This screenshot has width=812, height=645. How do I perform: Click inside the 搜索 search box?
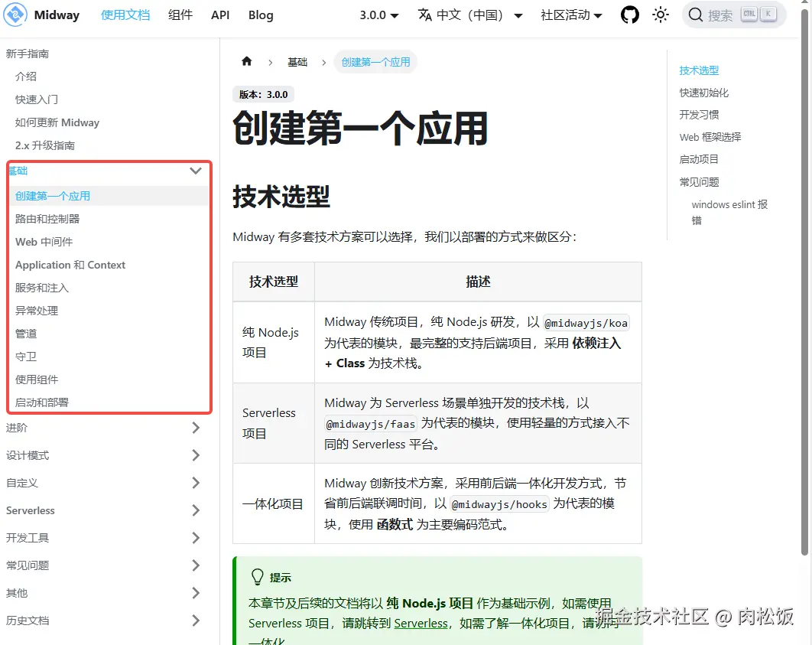[734, 15]
